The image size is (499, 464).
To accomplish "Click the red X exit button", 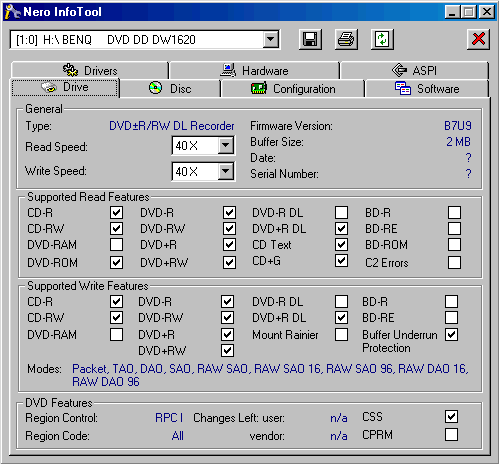I will tap(478, 39).
